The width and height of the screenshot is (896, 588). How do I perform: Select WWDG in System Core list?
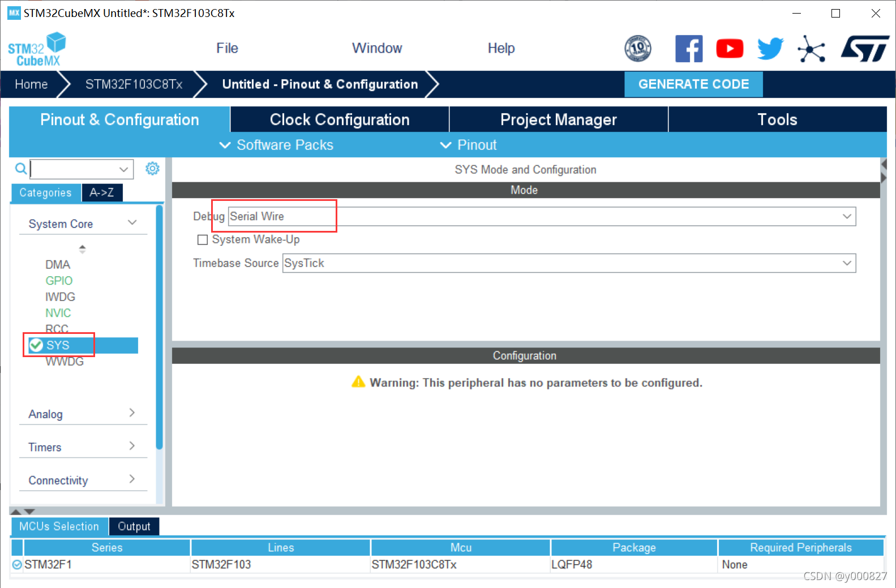(x=65, y=361)
